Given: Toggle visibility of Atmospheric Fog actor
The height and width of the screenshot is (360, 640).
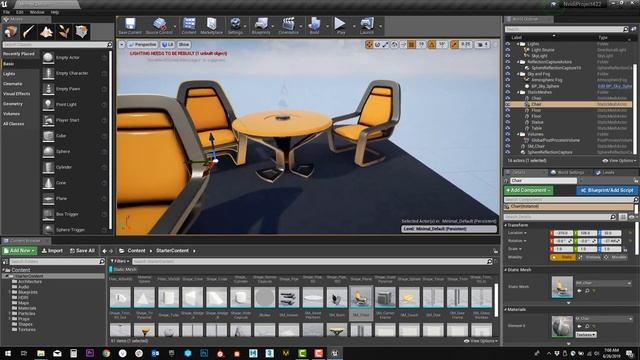Looking at the screenshot, I should click(508, 80).
